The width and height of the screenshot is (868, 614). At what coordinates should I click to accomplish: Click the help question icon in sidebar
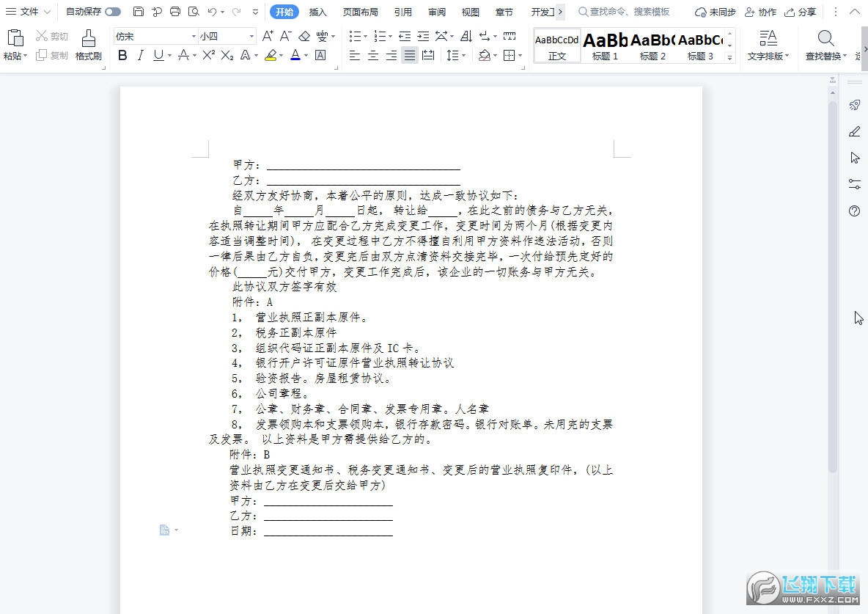[855, 211]
